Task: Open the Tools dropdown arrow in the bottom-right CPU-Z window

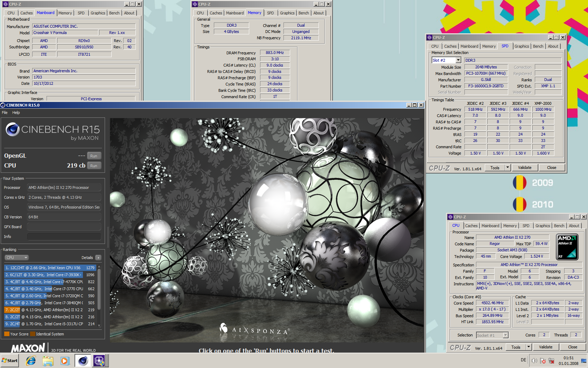Action: [528, 347]
